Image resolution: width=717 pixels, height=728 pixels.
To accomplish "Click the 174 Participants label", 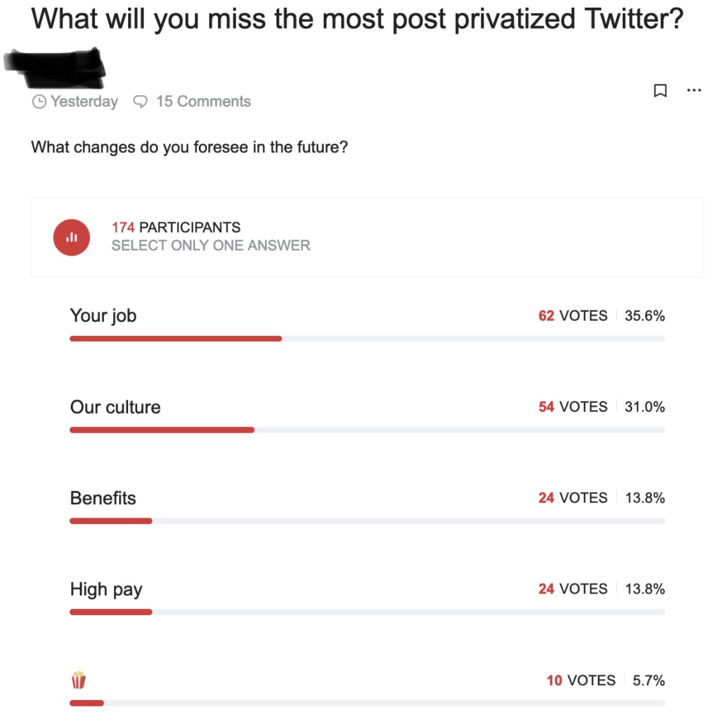I will [x=176, y=228].
